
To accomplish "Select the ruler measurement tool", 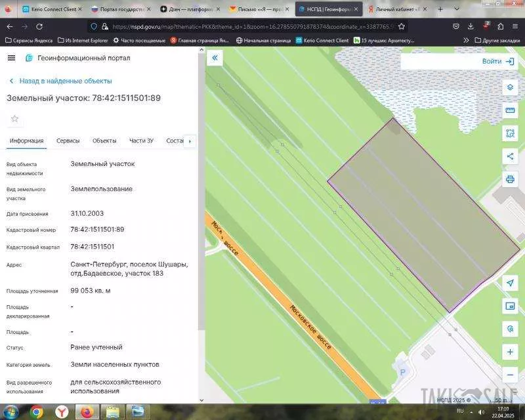I will tap(510, 110).
